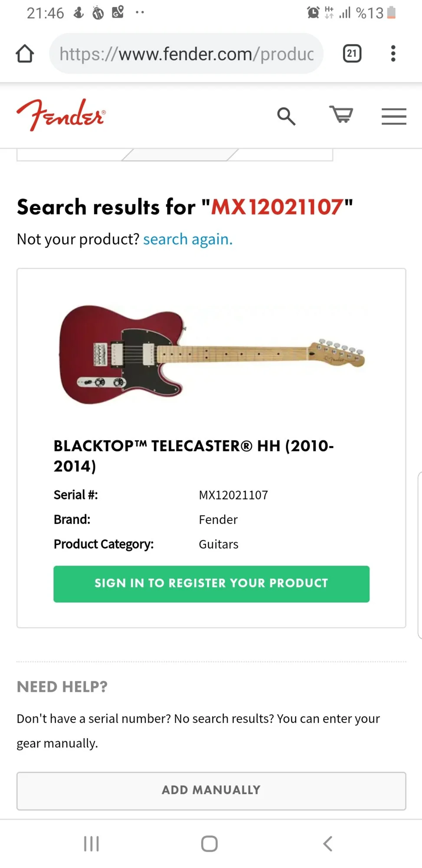
Task: Tap the mobile signal strength icon
Action: (x=345, y=13)
